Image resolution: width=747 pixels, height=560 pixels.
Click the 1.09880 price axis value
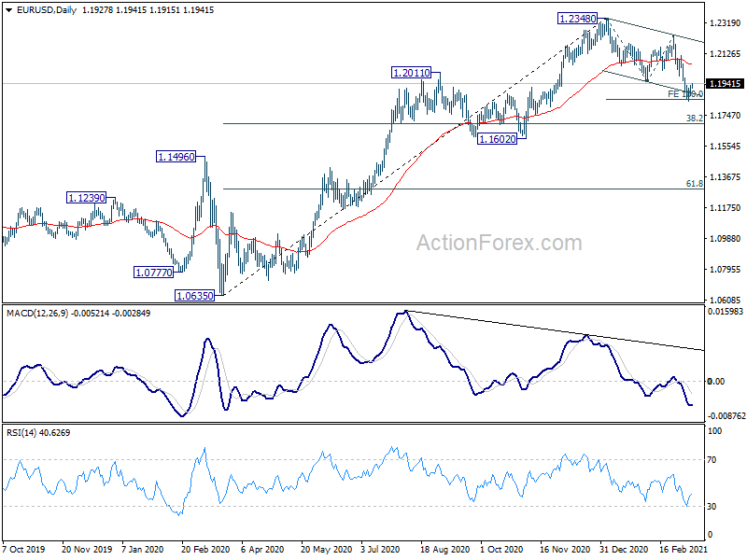726,239
